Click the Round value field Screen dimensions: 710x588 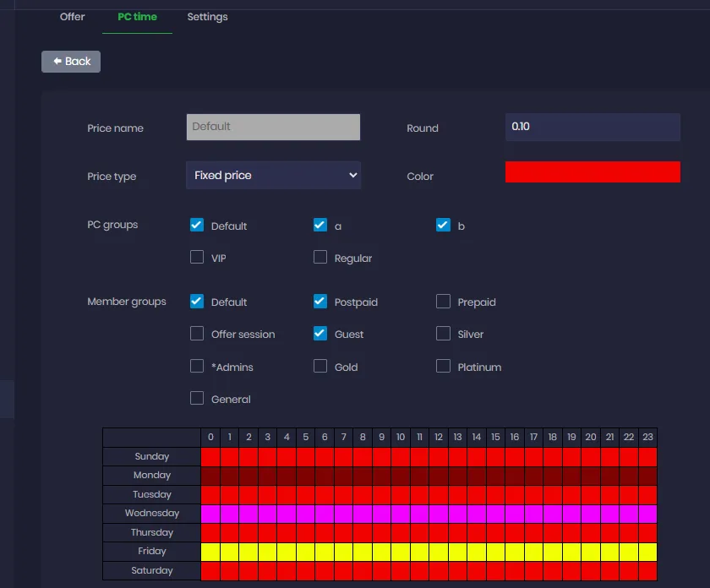click(x=593, y=127)
